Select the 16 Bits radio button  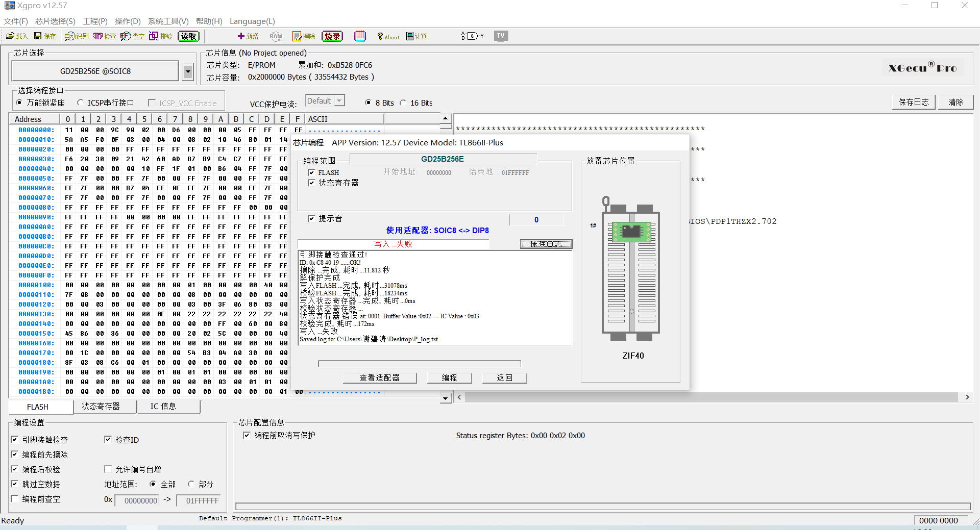[403, 103]
